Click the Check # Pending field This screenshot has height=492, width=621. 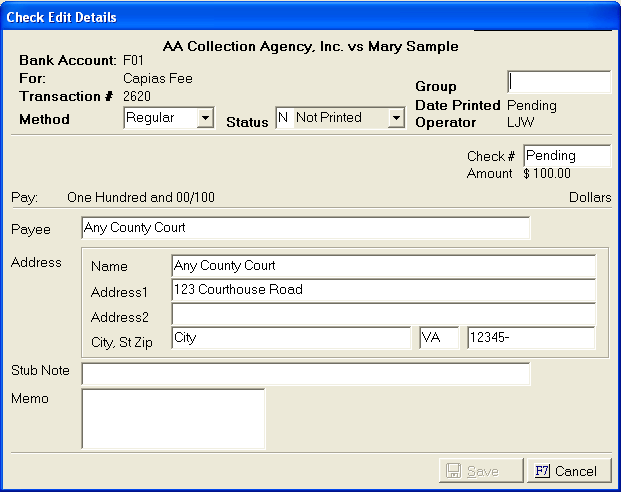(x=566, y=156)
